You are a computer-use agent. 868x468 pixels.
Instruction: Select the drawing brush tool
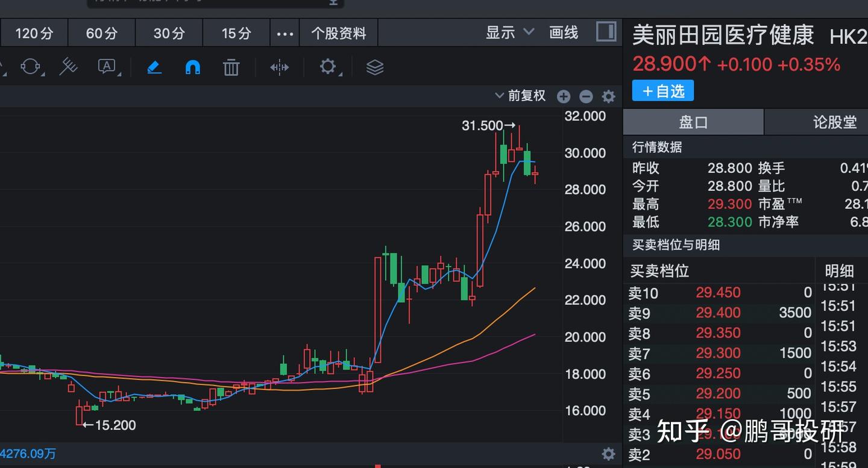(x=154, y=67)
